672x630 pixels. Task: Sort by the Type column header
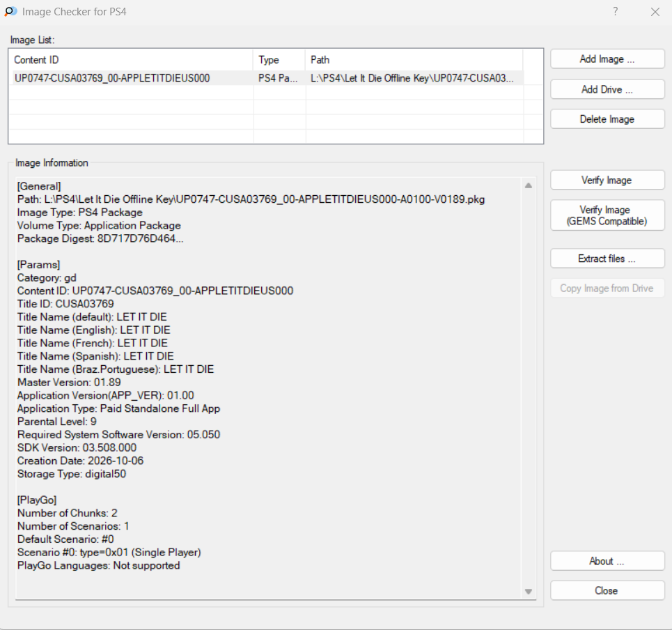[x=279, y=60]
